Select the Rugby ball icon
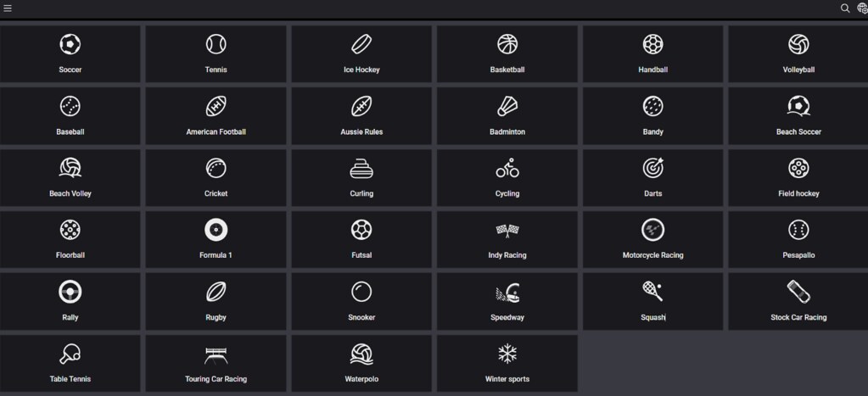This screenshot has width=868, height=396. pos(216,292)
